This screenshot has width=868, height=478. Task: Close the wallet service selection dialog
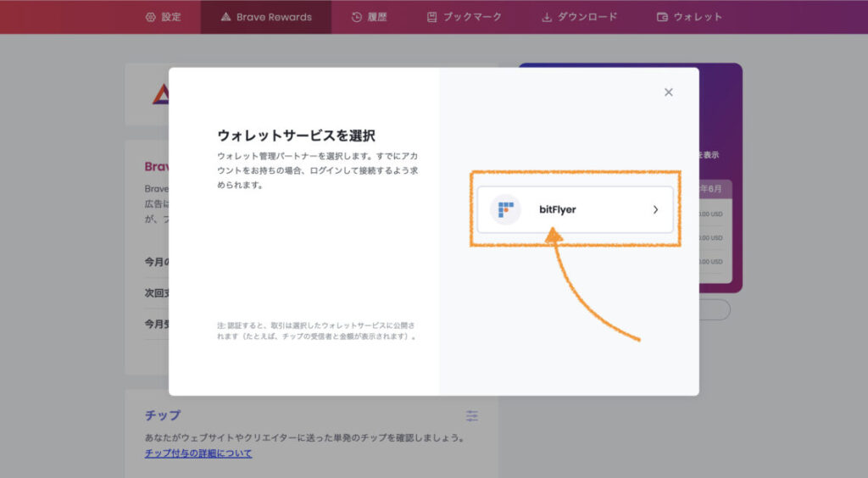click(668, 92)
